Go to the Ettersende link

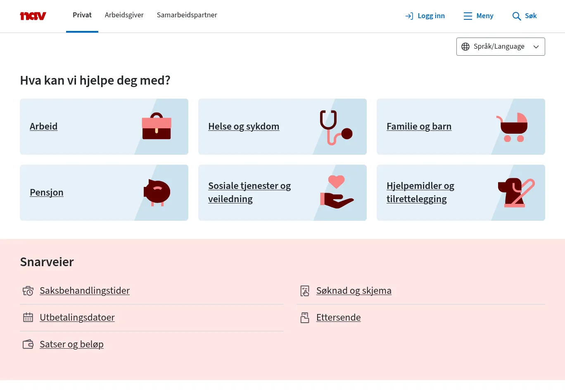tap(338, 317)
